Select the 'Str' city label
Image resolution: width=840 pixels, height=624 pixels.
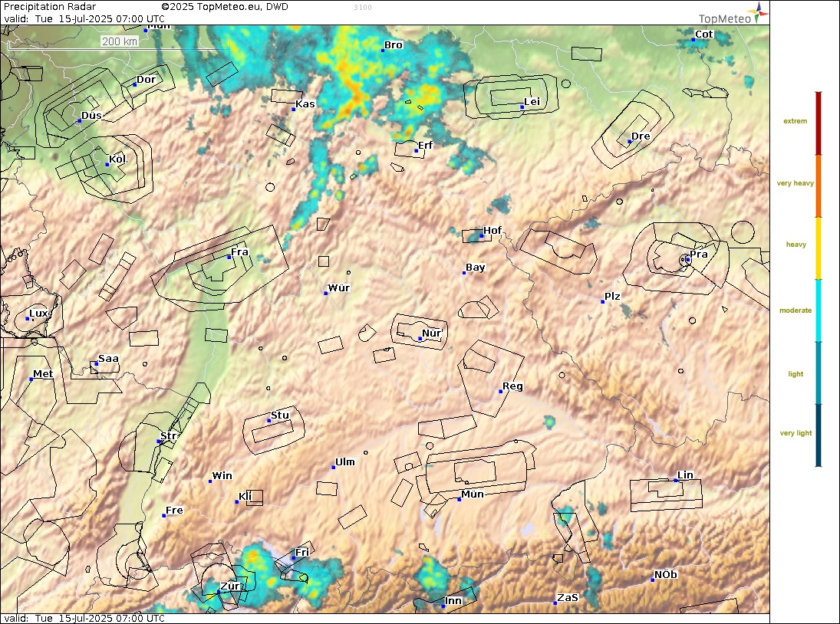[x=168, y=436]
